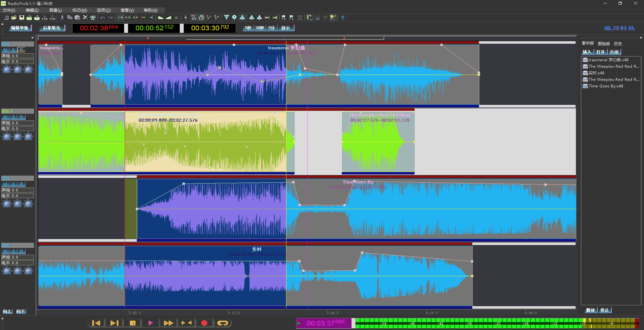Click the orange square Stop transport button

[x=133, y=323]
